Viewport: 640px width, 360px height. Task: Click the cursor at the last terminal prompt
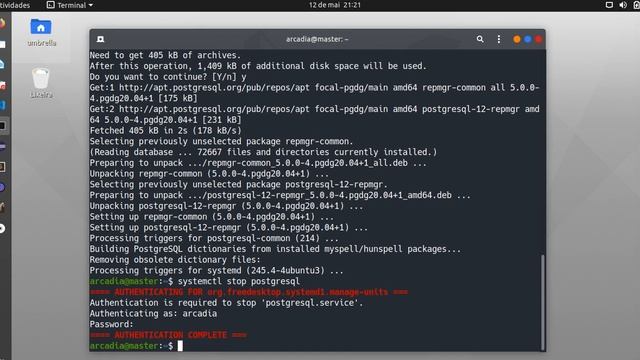click(180, 346)
